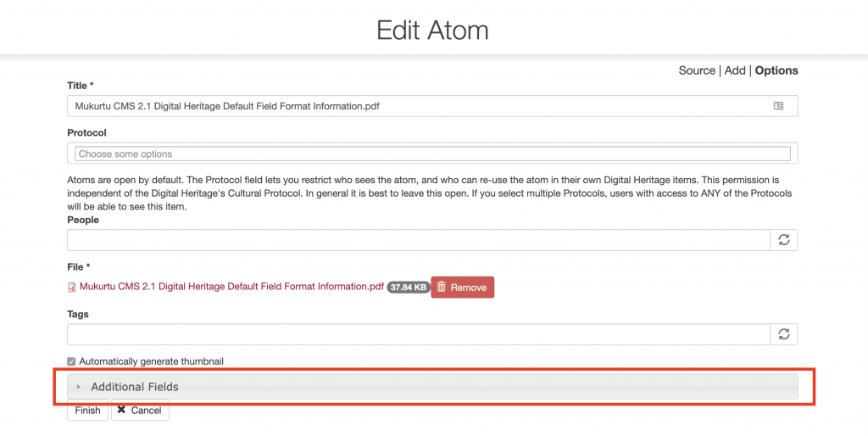The image size is (868, 436).
Task: Expand Additional Fields using the disclosure triangle
Action: (79, 387)
